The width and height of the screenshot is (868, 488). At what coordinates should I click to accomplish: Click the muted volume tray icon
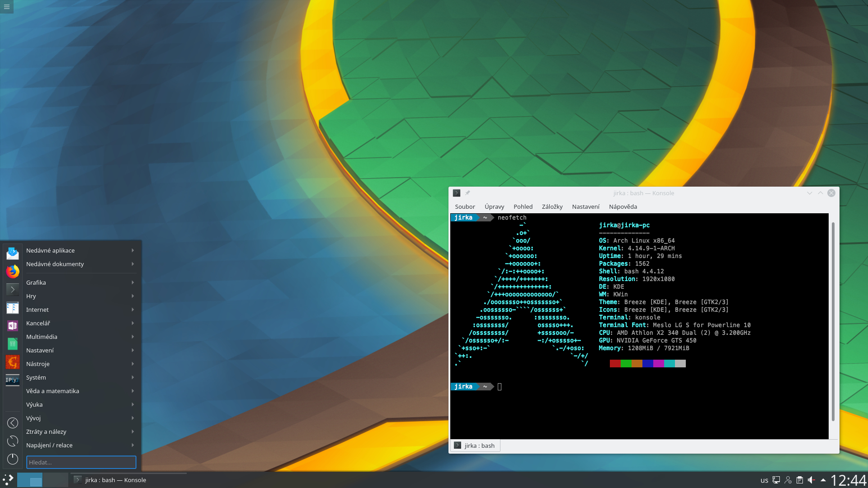811,480
